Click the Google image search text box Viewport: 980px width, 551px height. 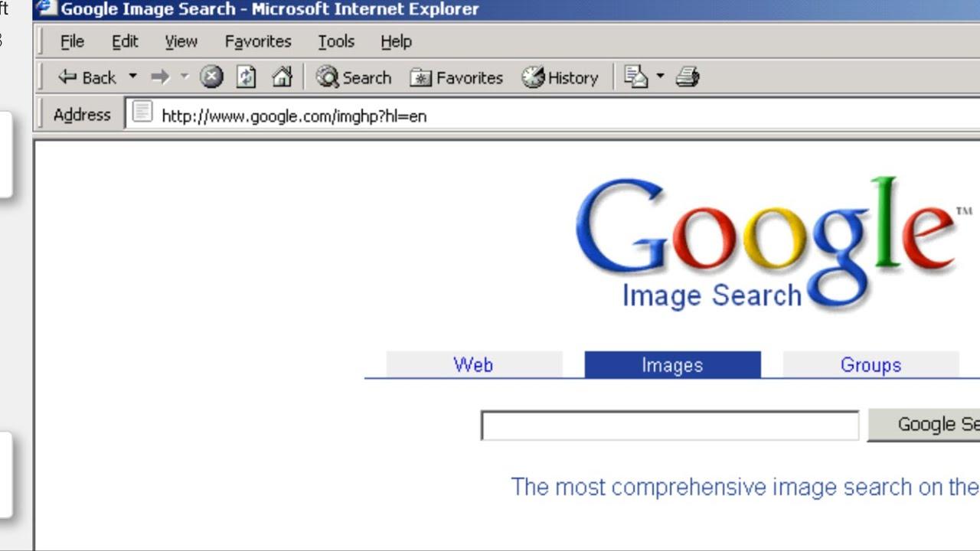click(x=670, y=425)
